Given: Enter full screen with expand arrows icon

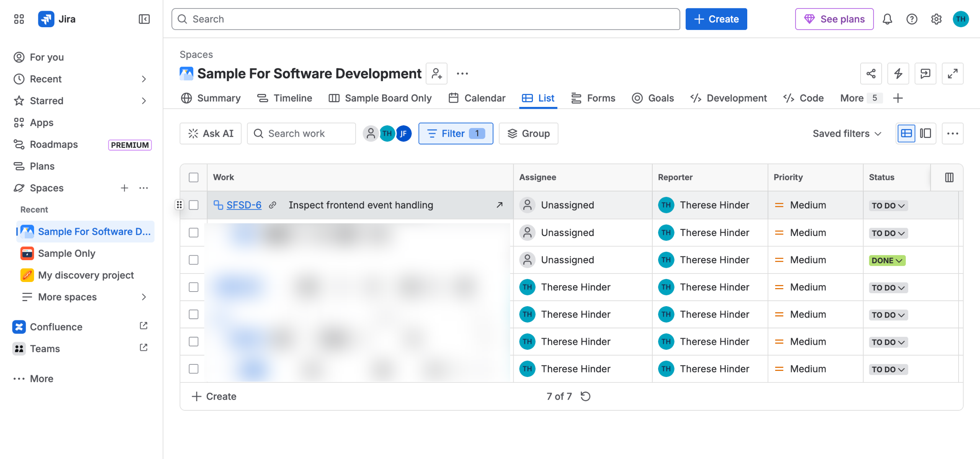Looking at the screenshot, I should [x=952, y=74].
